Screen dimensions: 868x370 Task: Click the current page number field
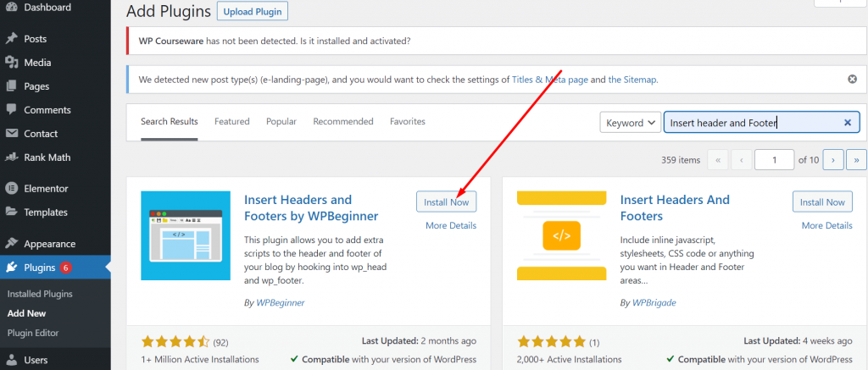(775, 160)
